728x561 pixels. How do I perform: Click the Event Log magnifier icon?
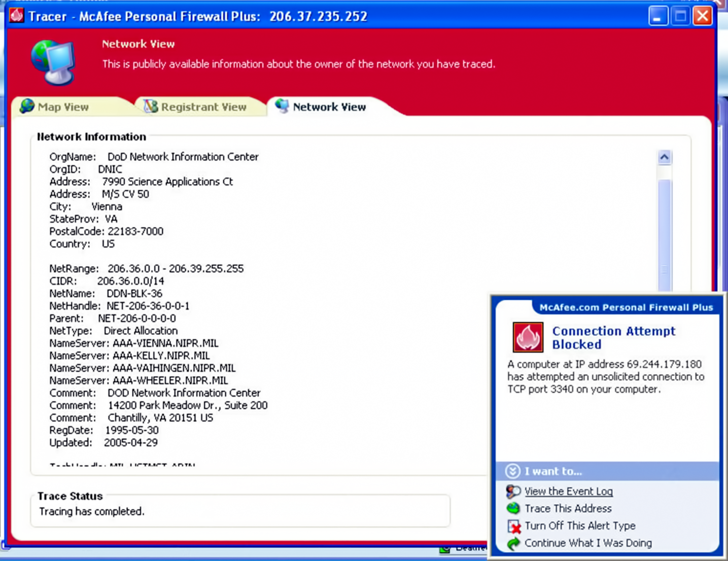(x=513, y=491)
